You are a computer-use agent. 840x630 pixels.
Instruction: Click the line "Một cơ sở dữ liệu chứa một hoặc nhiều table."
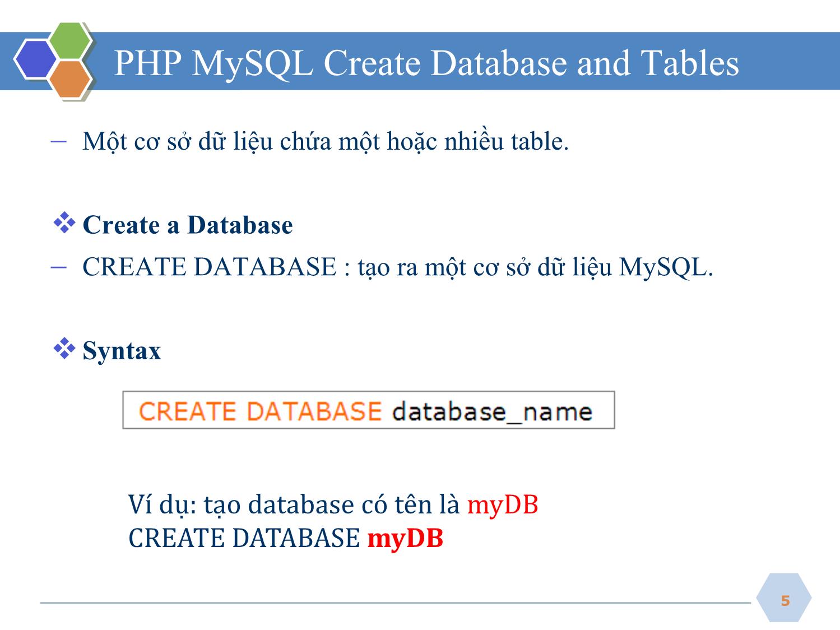tap(326, 141)
